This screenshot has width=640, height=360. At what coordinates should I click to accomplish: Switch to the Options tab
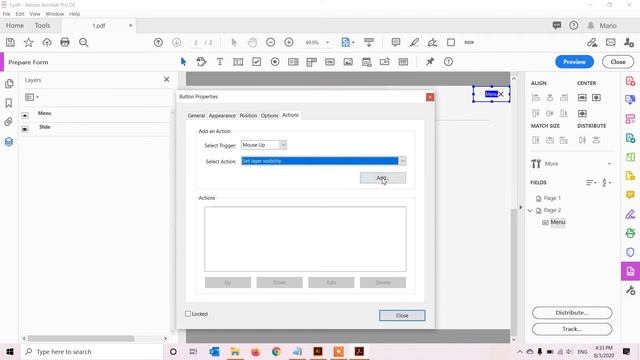coord(269,116)
